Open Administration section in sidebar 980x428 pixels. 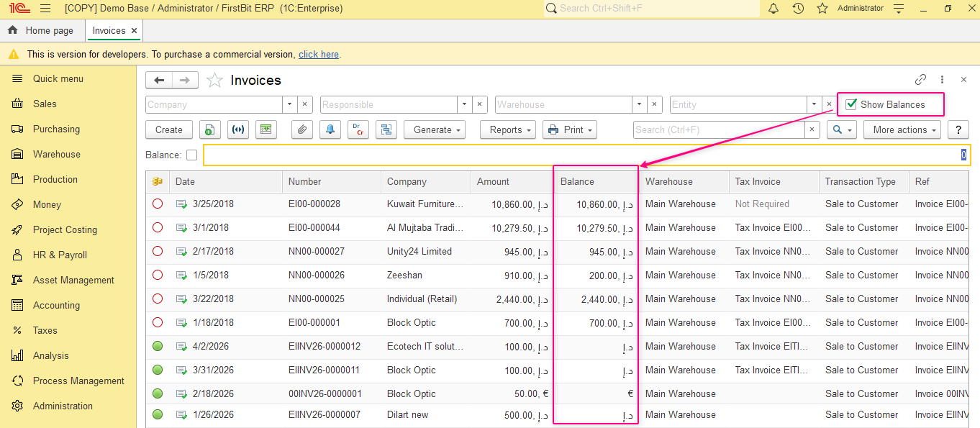pos(63,406)
